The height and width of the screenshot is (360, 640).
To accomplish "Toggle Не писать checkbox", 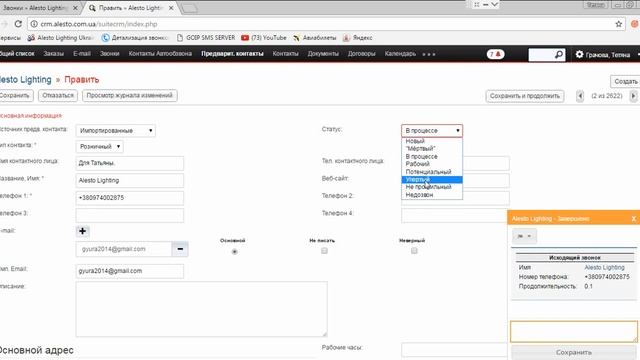I will [324, 251].
